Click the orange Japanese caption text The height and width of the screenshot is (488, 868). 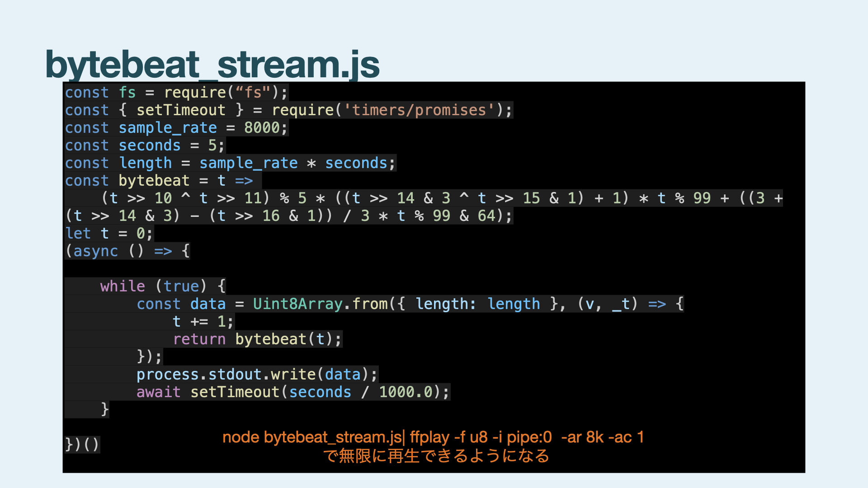pos(436,456)
